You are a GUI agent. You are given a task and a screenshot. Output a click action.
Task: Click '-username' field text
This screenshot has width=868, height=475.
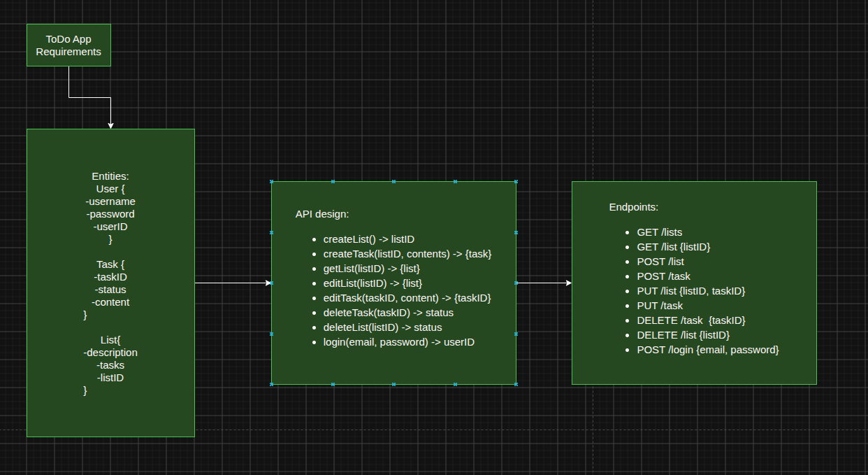[x=110, y=201]
